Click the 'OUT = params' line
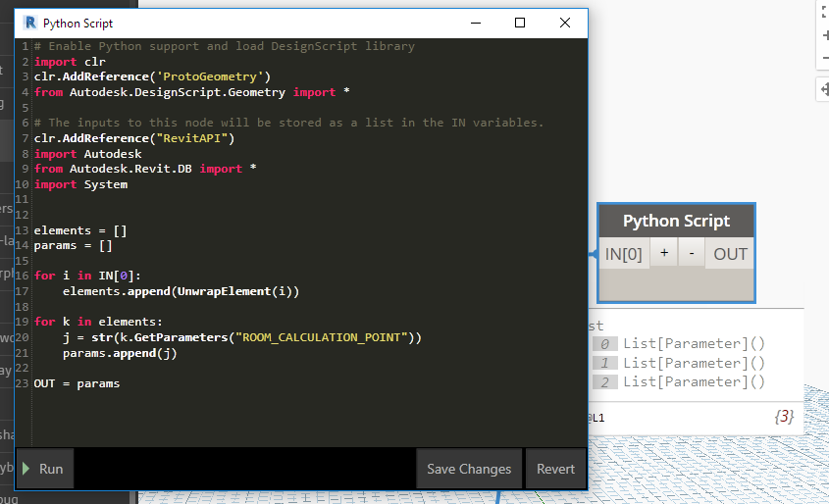 (x=77, y=383)
